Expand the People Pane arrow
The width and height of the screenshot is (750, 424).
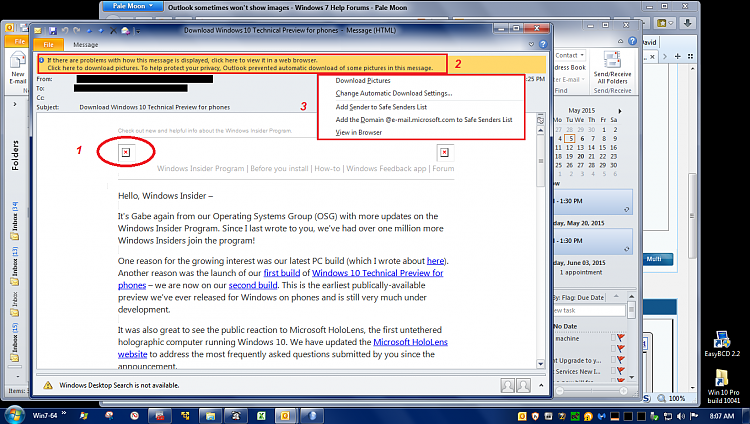coord(541,385)
